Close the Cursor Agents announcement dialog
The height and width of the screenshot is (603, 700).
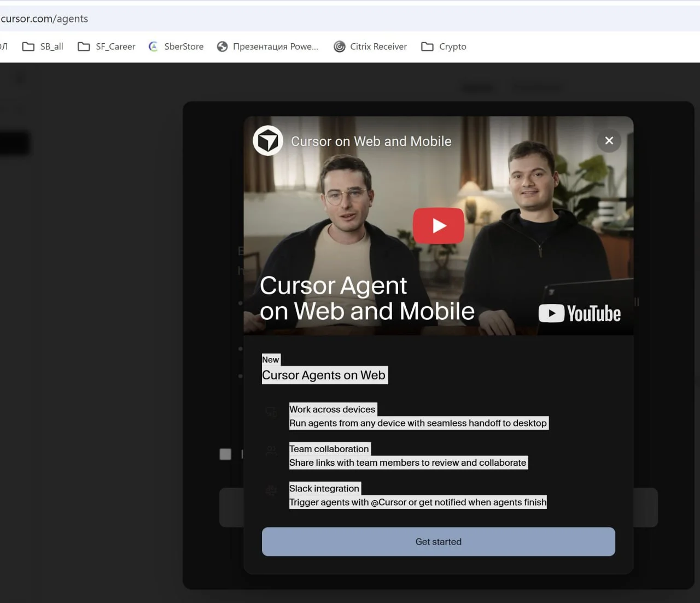pyautogui.click(x=609, y=141)
